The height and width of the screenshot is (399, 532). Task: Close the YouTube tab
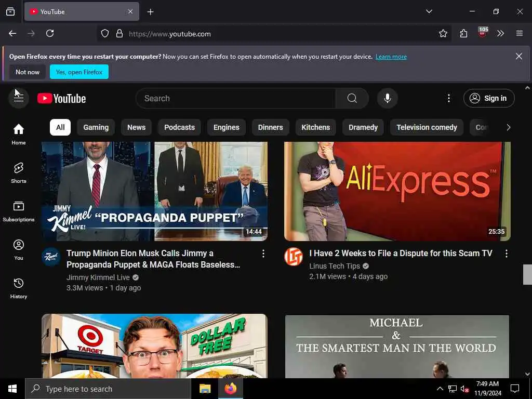click(x=130, y=11)
